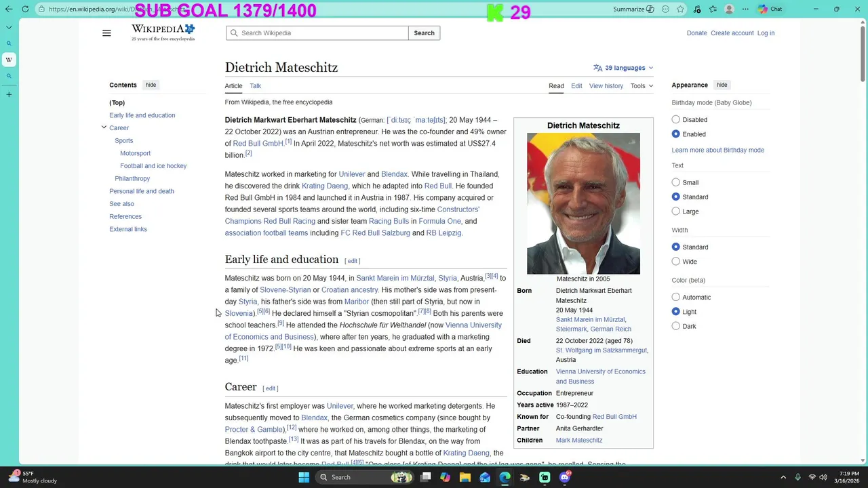Open File Explorer from the taskbar
Image resolution: width=868 pixels, height=488 pixels.
pyautogui.click(x=465, y=477)
